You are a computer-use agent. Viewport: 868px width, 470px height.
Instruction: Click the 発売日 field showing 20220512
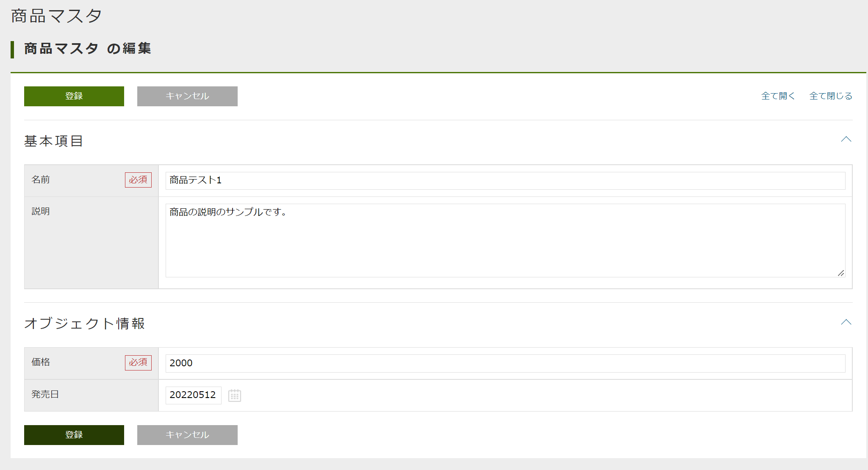(x=193, y=395)
